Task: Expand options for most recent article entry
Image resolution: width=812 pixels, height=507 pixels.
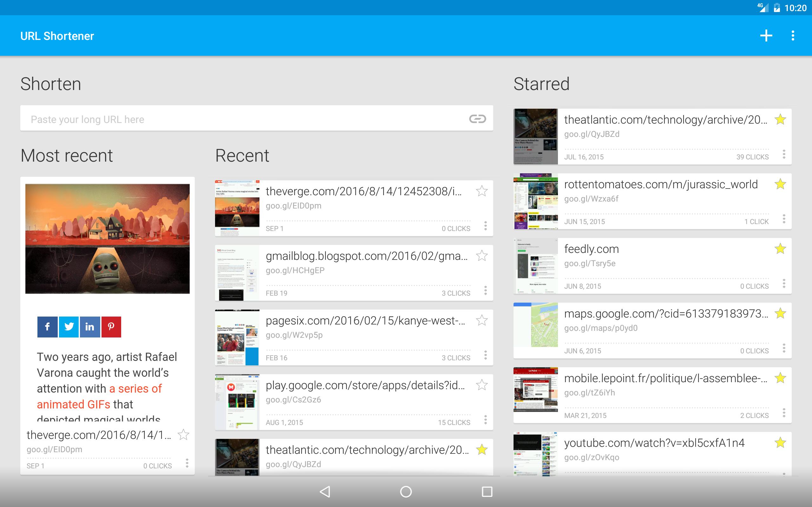Action: [x=187, y=465]
